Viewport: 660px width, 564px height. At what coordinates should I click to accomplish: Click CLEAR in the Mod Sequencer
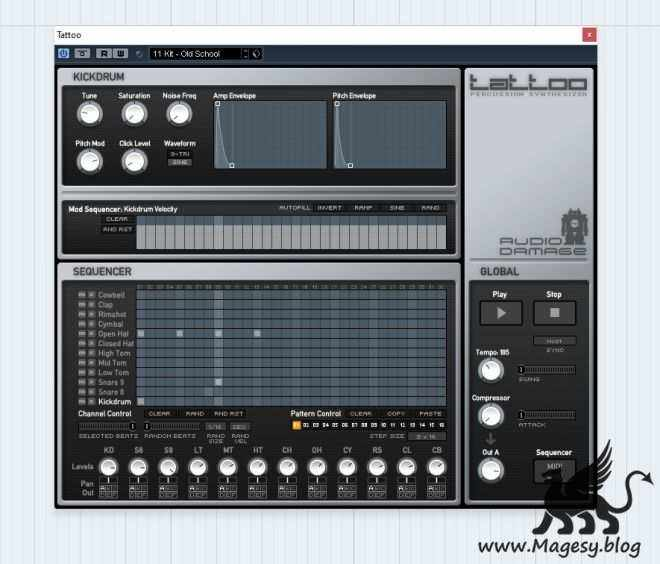(x=117, y=219)
